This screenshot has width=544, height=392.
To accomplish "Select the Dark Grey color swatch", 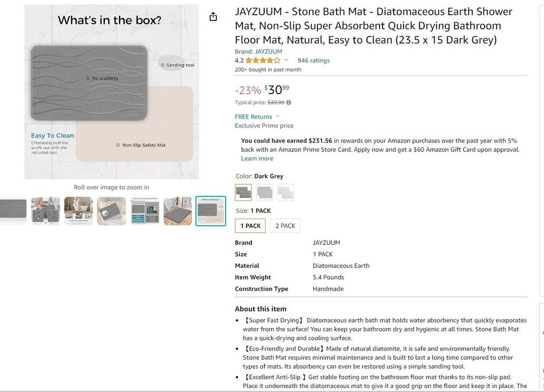I will [x=243, y=192].
